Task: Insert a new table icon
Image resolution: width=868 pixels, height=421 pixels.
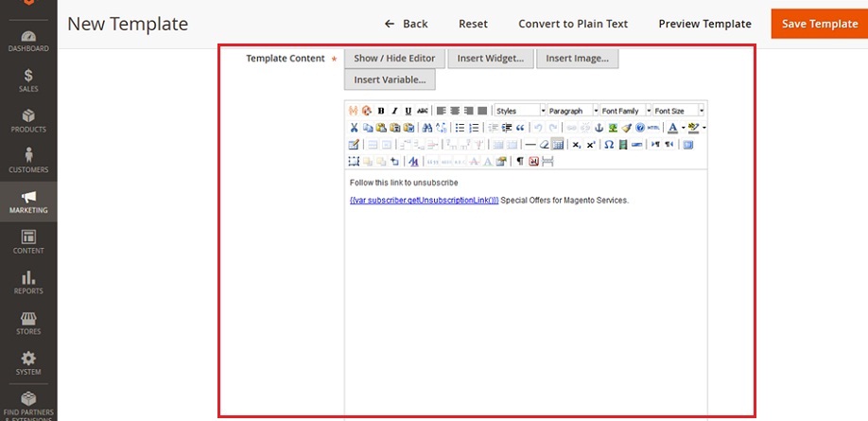Action: click(354, 144)
